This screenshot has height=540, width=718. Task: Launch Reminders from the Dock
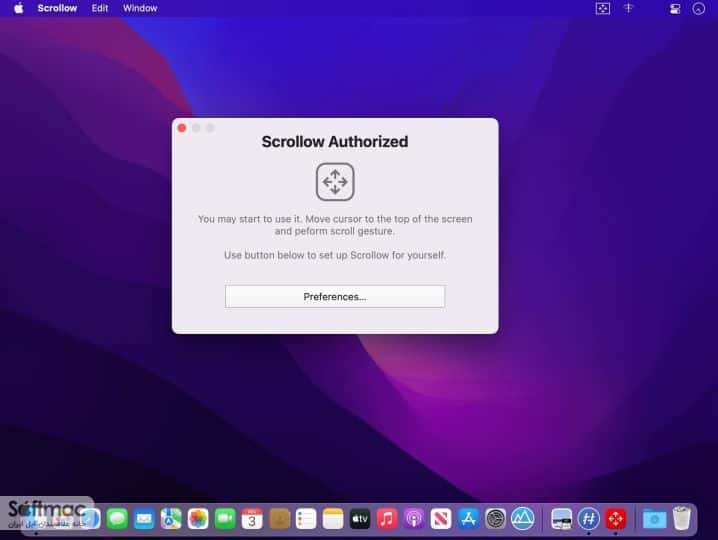click(x=306, y=519)
